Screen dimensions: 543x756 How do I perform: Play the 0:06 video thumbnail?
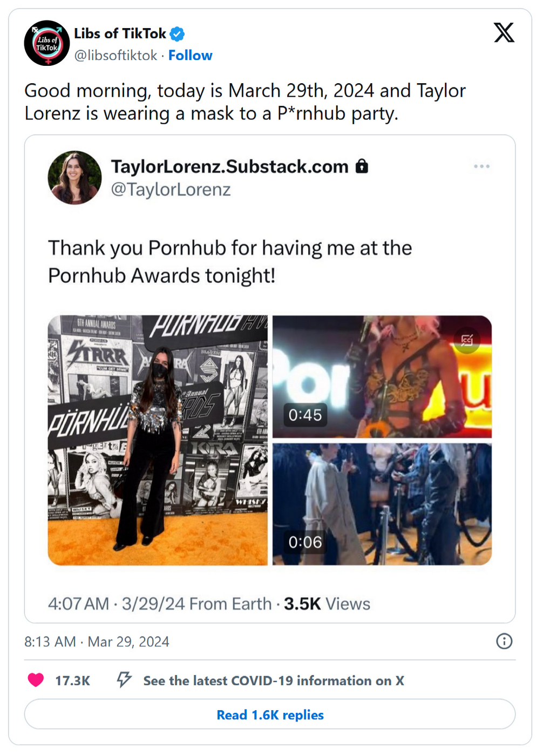(x=382, y=504)
